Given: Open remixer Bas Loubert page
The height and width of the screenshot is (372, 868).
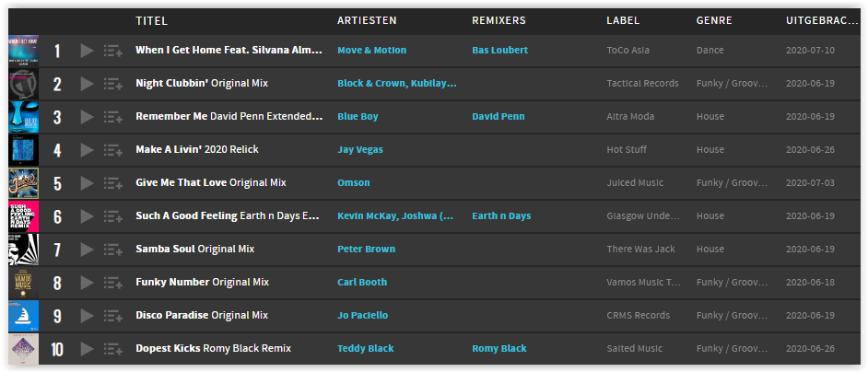Looking at the screenshot, I should click(499, 51).
